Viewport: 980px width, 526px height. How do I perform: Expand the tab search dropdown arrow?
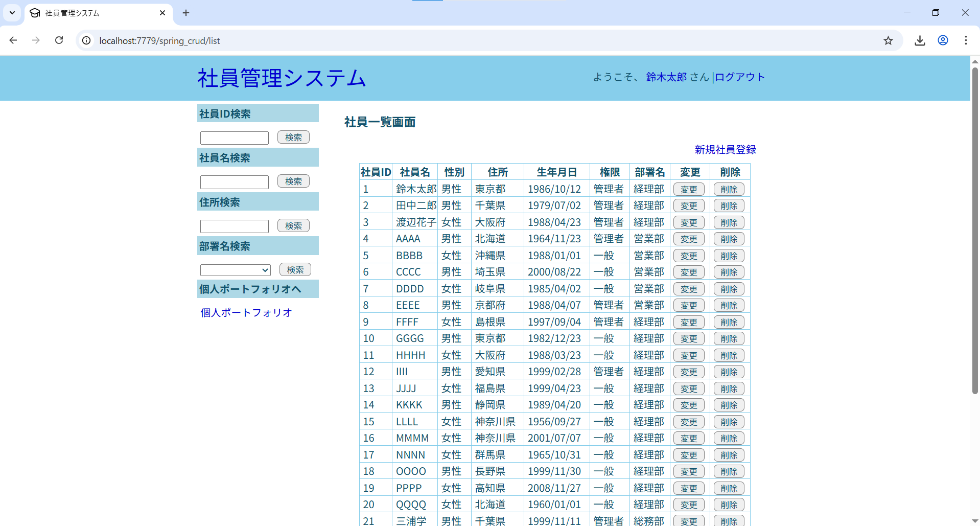[x=12, y=13]
